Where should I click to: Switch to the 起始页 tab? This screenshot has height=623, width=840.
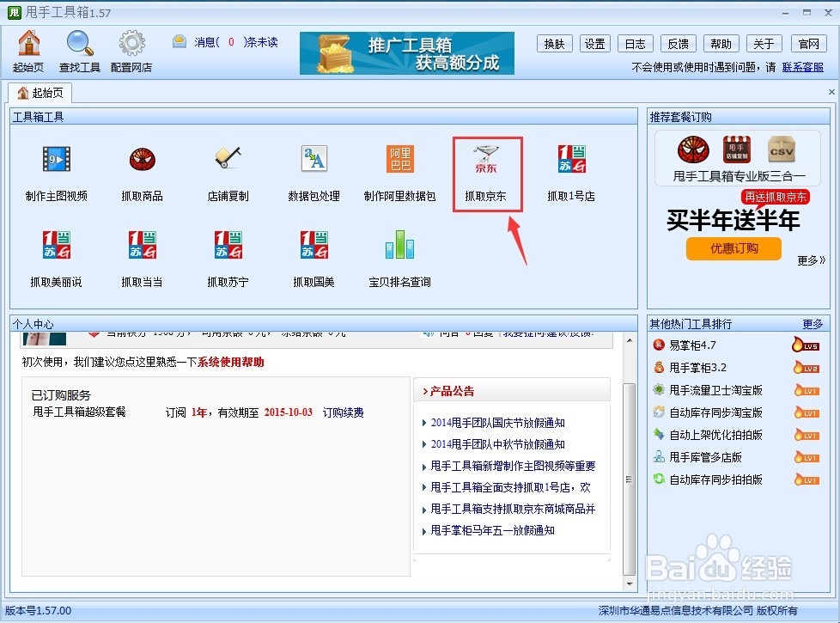coord(40,93)
